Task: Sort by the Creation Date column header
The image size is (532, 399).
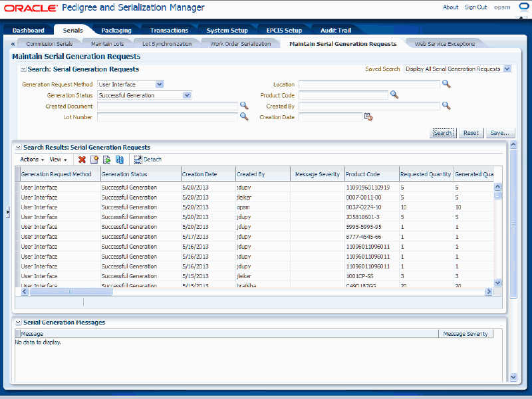Action: (x=208, y=174)
